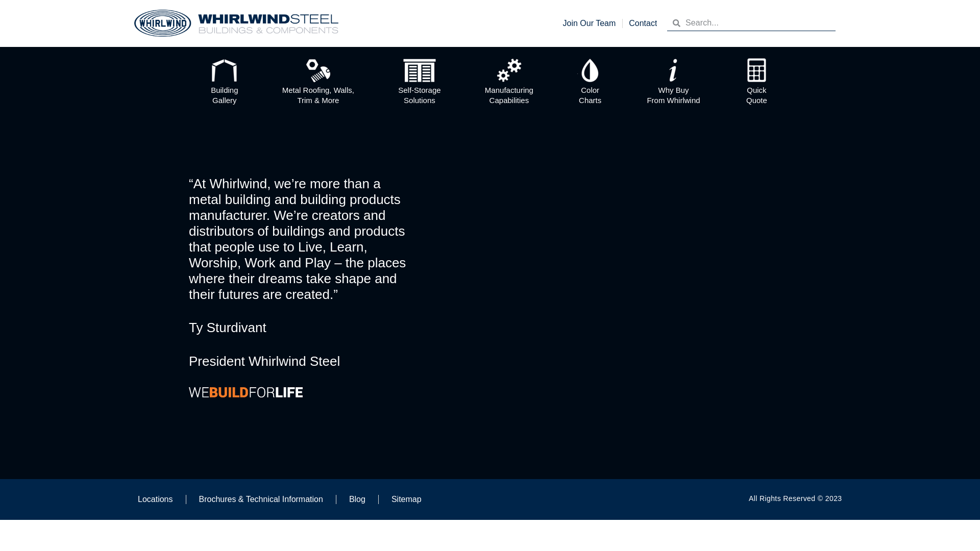Open Quick Quote menu label
The image size is (980, 551).
pos(756,95)
